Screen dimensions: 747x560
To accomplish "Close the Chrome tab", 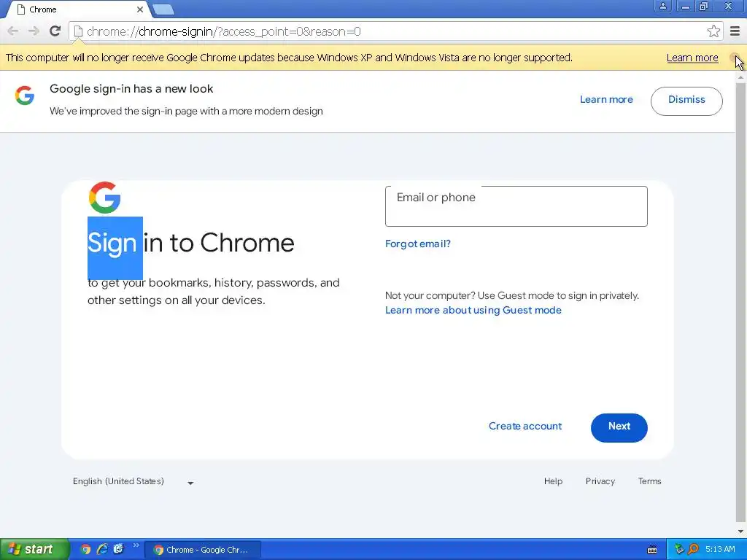I will pos(139,9).
